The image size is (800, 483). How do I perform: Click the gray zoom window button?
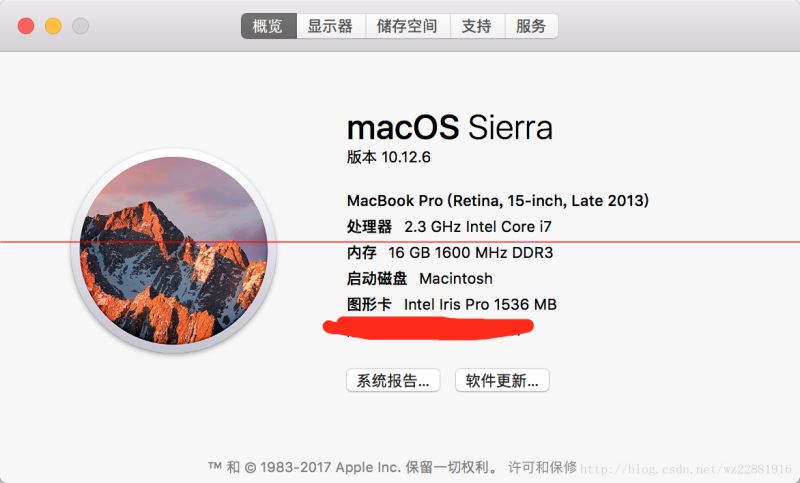click(x=80, y=26)
